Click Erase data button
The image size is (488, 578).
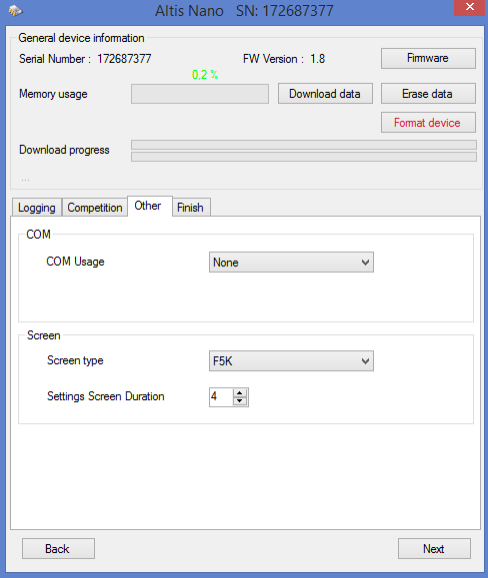pyautogui.click(x=428, y=94)
